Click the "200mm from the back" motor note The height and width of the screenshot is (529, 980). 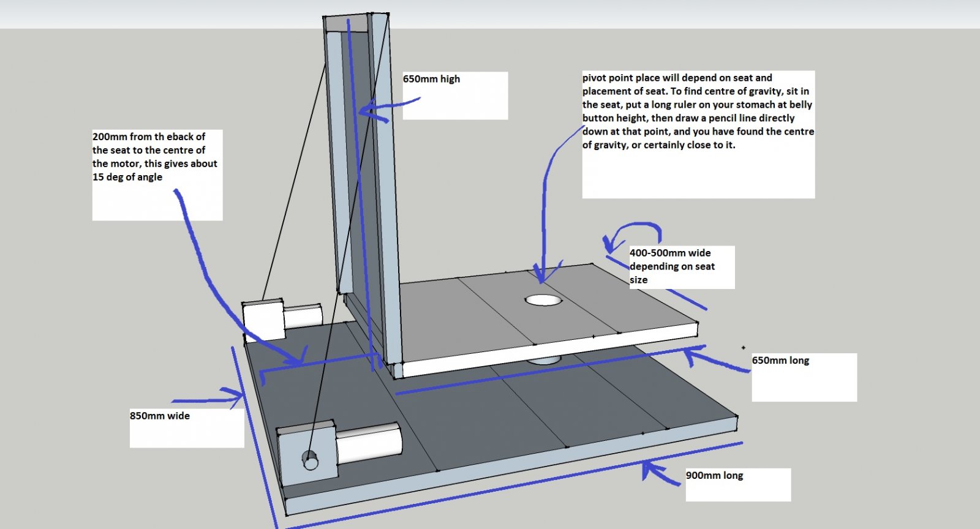coord(155,157)
